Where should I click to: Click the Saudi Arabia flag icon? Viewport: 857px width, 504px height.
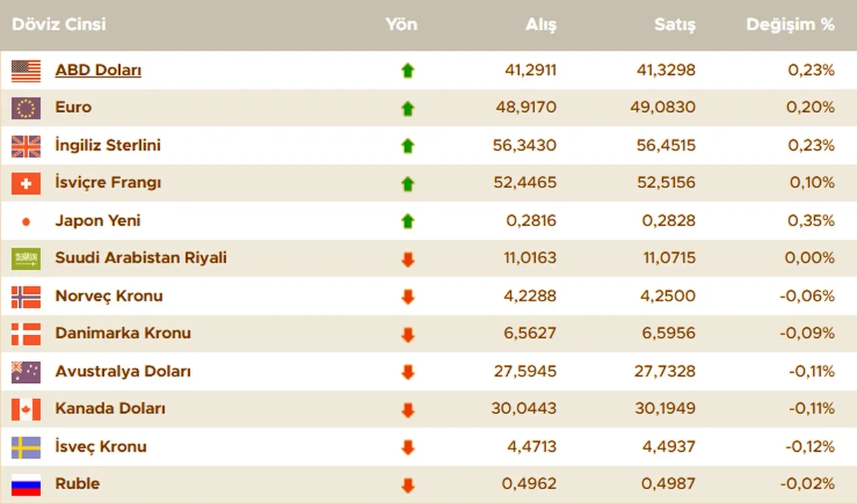coord(25,258)
